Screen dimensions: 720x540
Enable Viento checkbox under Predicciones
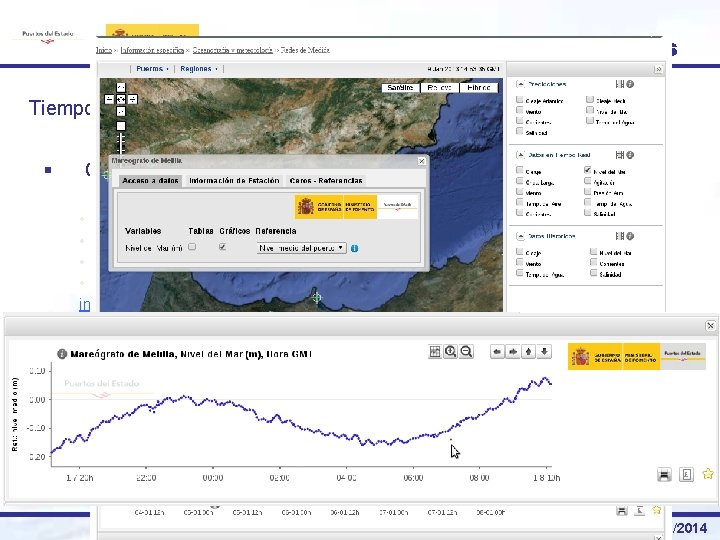tap(519, 110)
